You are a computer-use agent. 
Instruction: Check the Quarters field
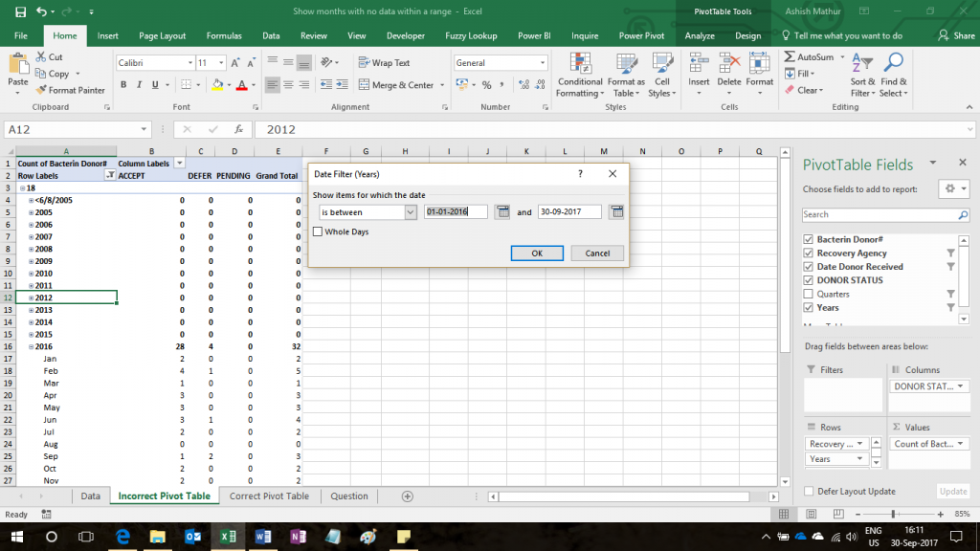coord(808,294)
